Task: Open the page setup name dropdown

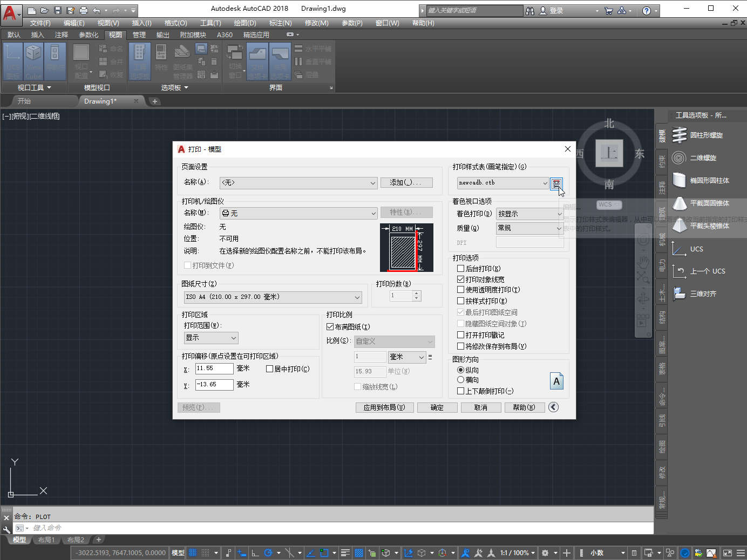Action: 298,183
